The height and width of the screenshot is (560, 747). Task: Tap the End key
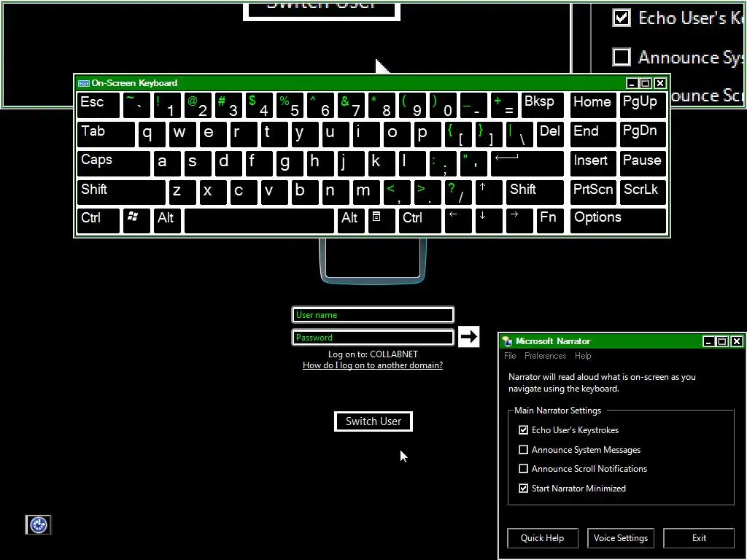point(592,134)
